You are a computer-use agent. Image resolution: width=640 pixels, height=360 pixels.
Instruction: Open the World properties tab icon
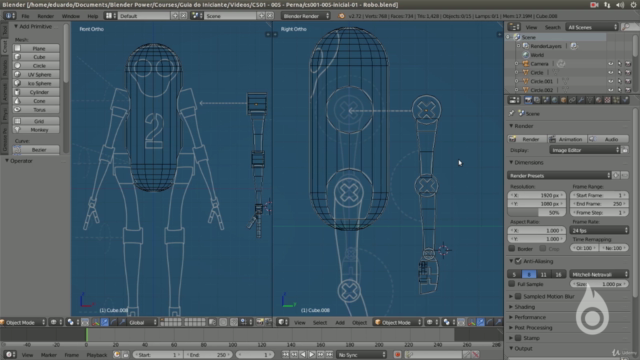555,100
